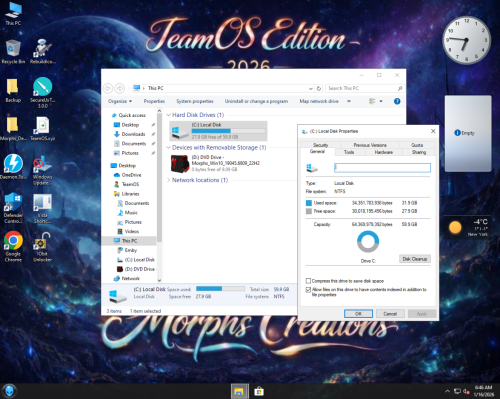Click the Properties toolbar command
Image resolution: width=500 pixels, height=399 pixels.
pyautogui.click(x=154, y=101)
